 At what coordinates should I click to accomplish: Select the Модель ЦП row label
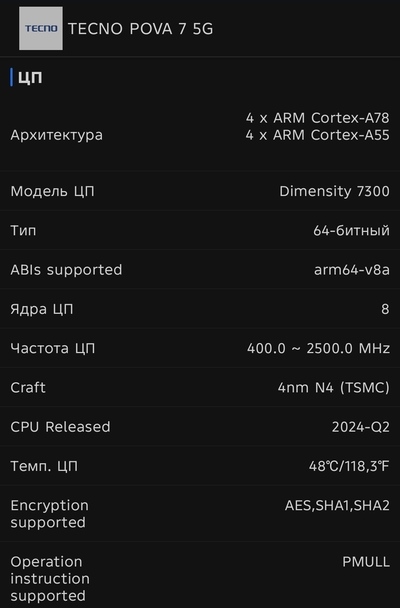(x=52, y=191)
